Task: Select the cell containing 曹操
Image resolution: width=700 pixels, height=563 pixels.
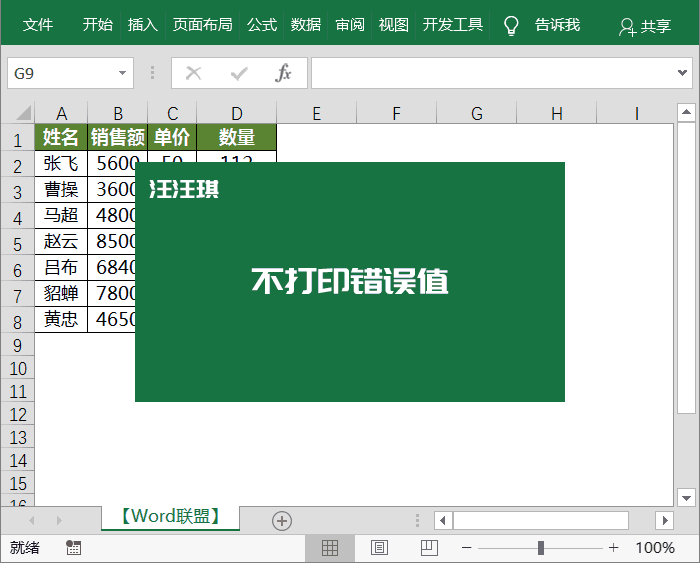Action: coord(61,189)
